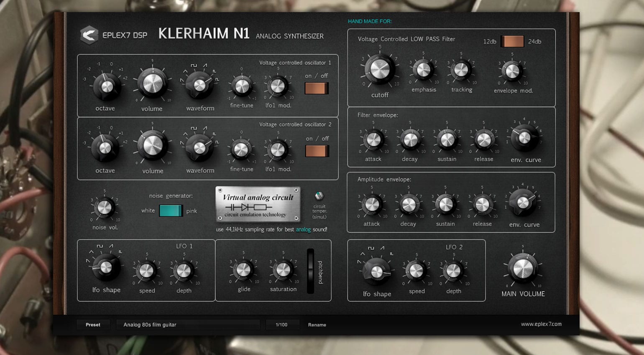Click oscillator 2 octave knob

point(105,148)
